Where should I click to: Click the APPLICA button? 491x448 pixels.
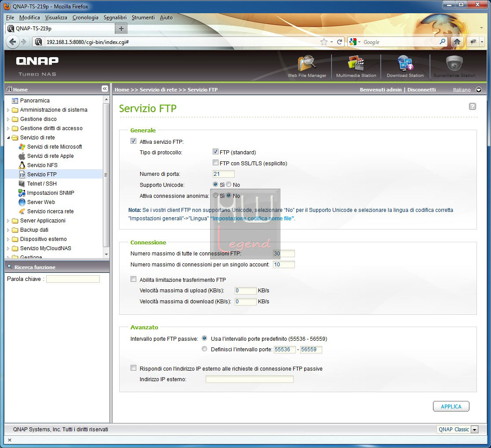[451, 406]
